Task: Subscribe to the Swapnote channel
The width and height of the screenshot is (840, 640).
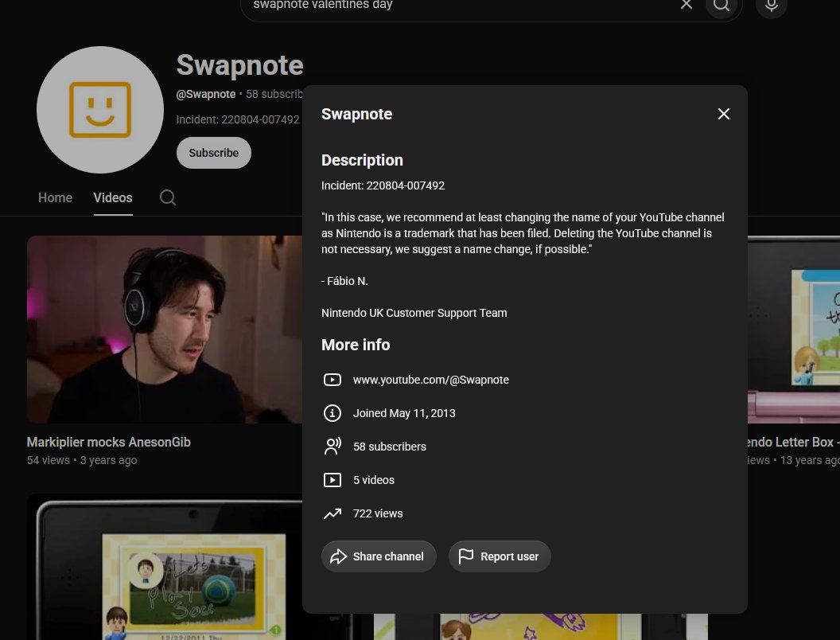Action: (214, 153)
